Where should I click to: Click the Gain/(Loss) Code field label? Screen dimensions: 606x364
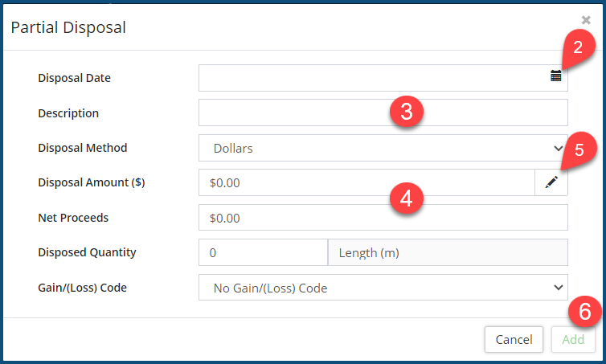pyautogui.click(x=82, y=287)
